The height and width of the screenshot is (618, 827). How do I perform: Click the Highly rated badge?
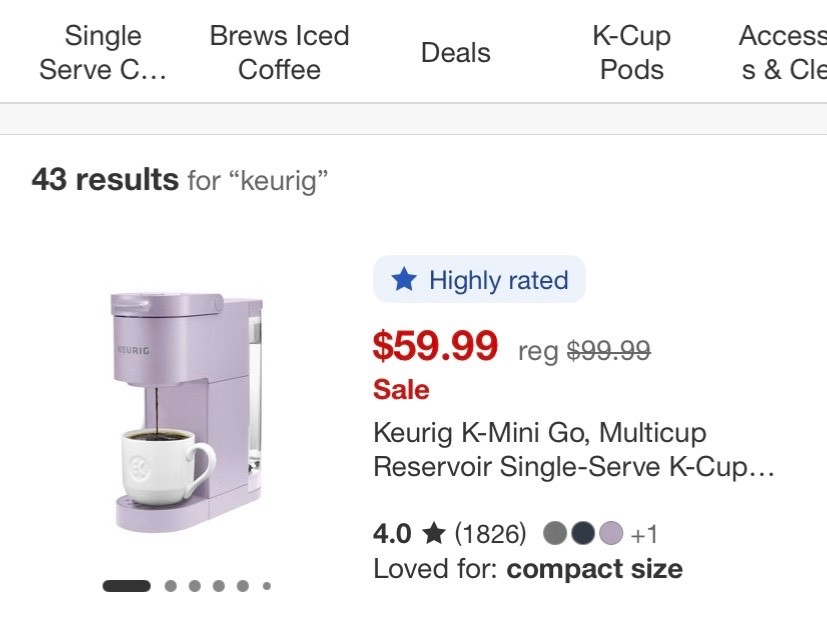pyautogui.click(x=479, y=280)
